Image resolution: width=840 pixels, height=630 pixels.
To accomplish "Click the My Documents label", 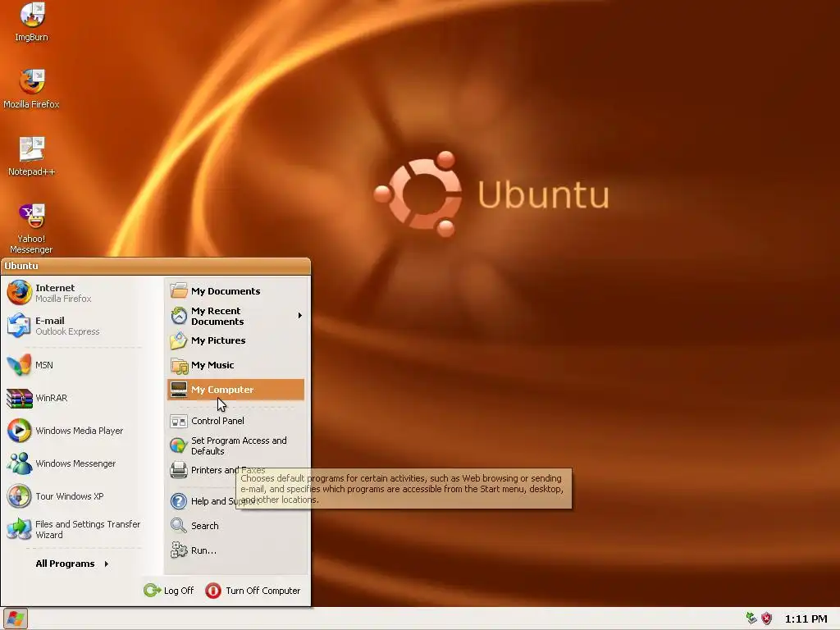I will (x=226, y=291).
